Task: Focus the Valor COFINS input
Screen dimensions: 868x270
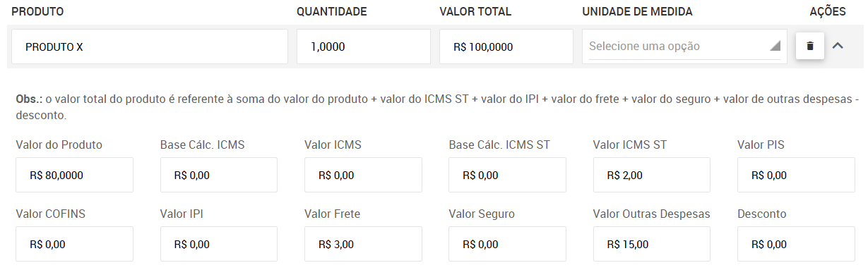Action: (x=74, y=244)
